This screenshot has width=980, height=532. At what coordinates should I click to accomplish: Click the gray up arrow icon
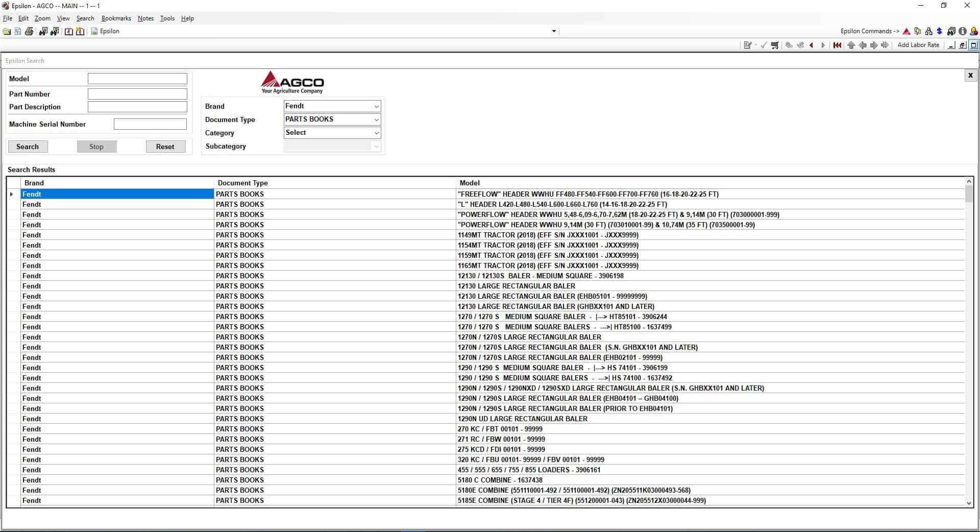click(851, 45)
